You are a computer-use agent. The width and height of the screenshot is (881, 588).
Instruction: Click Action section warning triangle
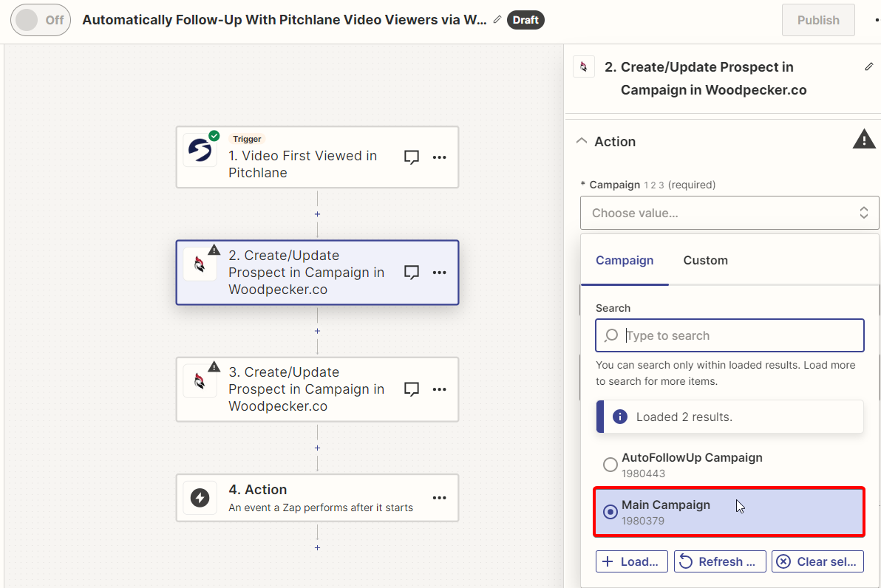863,140
